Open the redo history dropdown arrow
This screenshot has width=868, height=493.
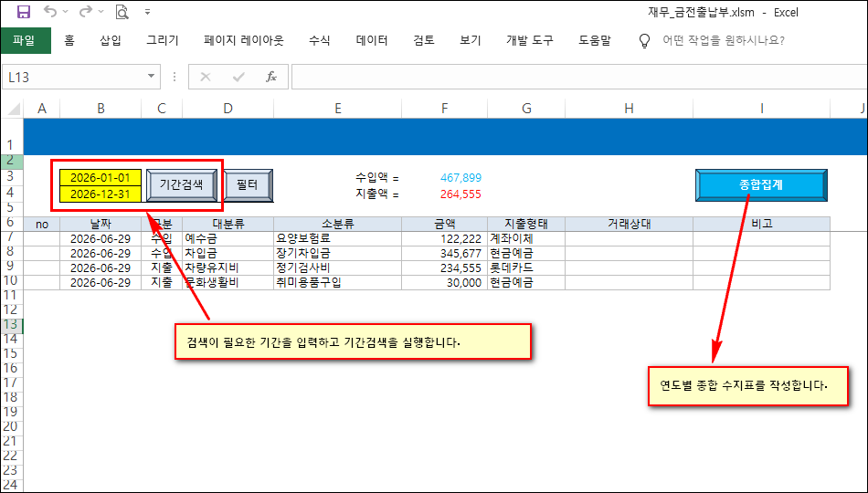point(101,12)
